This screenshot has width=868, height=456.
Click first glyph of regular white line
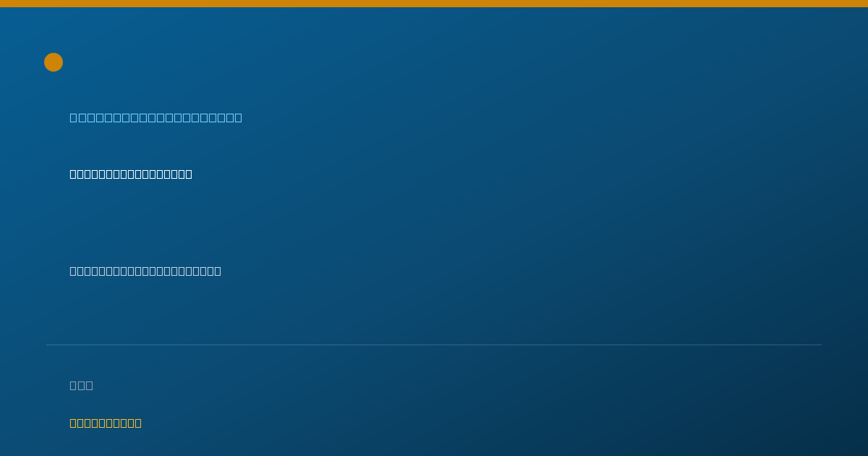(73, 271)
